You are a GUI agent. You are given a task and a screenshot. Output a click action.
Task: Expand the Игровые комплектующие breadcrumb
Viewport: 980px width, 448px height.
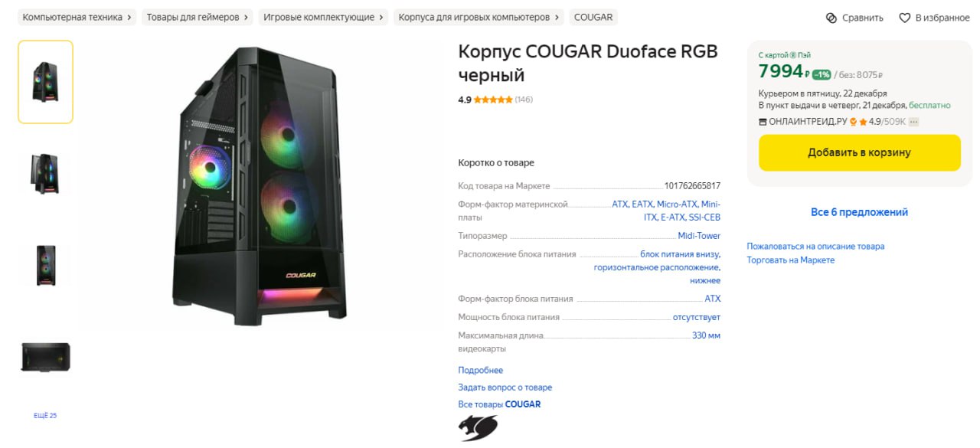coord(324,17)
